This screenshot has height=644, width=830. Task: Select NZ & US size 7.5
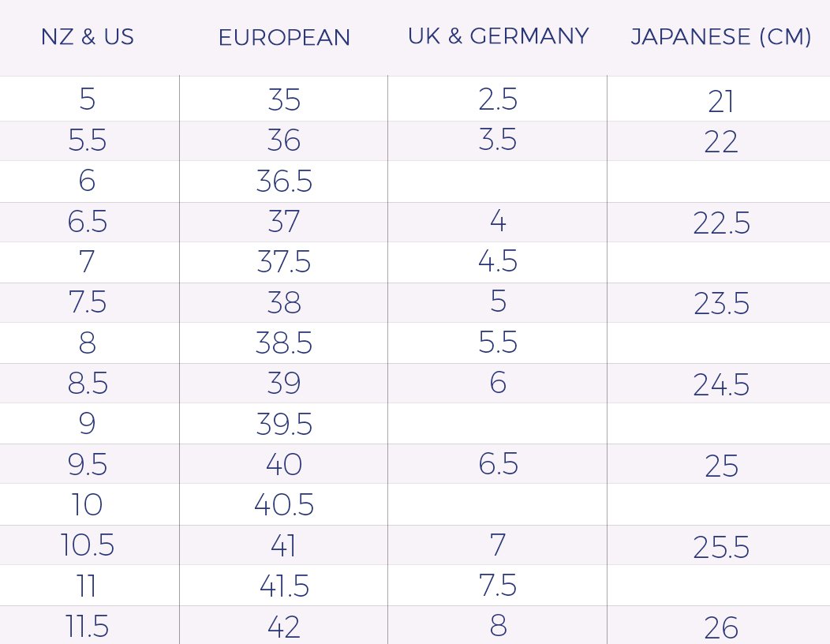tap(88, 303)
